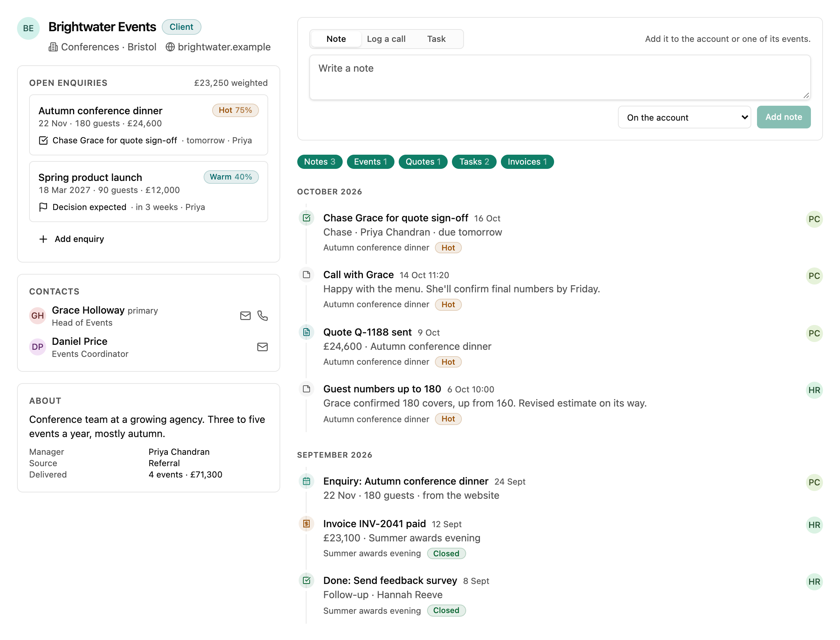The height and width of the screenshot is (640, 840).
Task: Click the document icon on Quote Q-1188 entry
Action: click(x=306, y=332)
